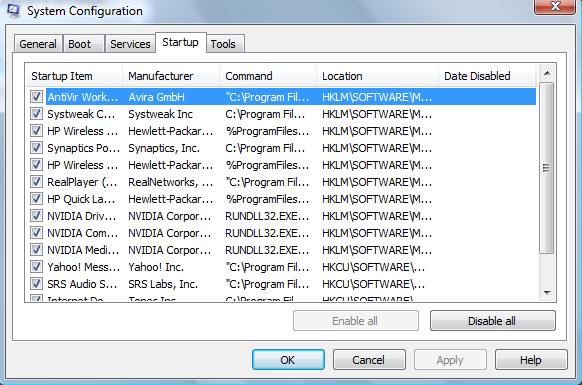Click the Cancel button
Screen dimensions: 582x385
click(x=369, y=360)
